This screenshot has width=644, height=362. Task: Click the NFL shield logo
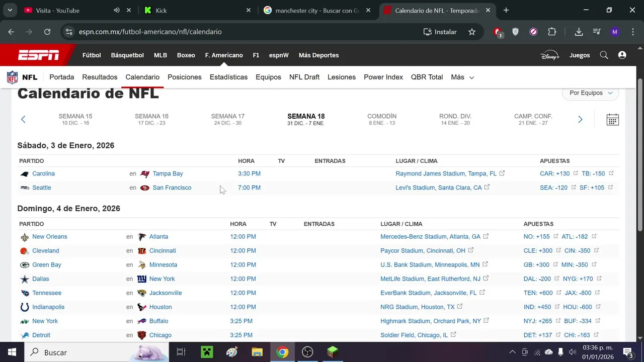click(x=12, y=77)
